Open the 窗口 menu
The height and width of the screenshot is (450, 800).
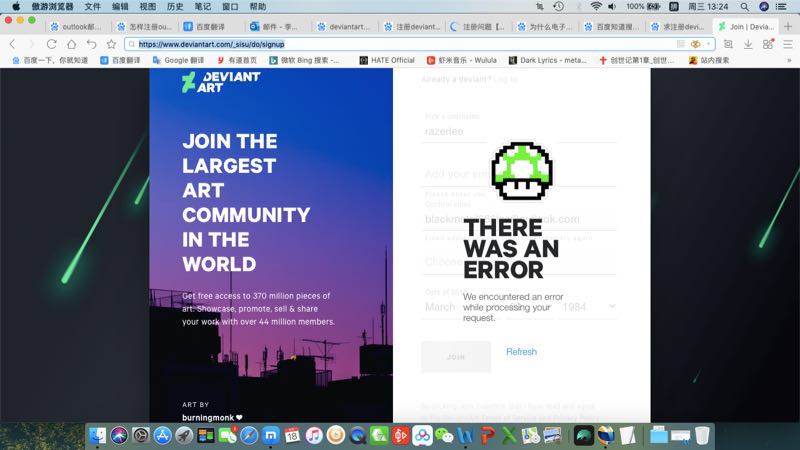(x=230, y=7)
